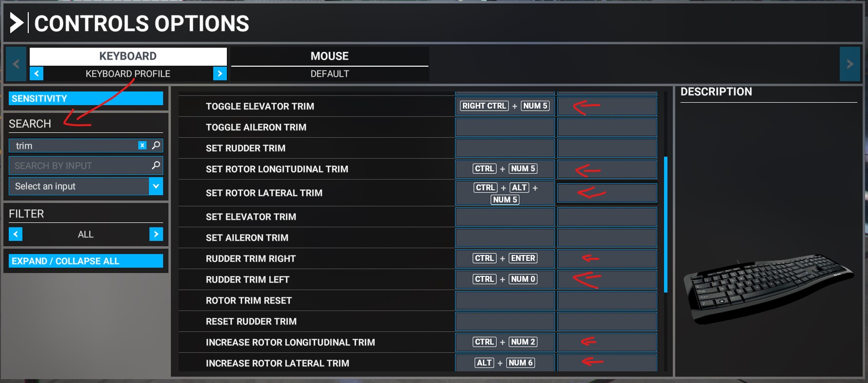Switch to the Mouse tab
The image size is (868, 383).
point(330,56)
